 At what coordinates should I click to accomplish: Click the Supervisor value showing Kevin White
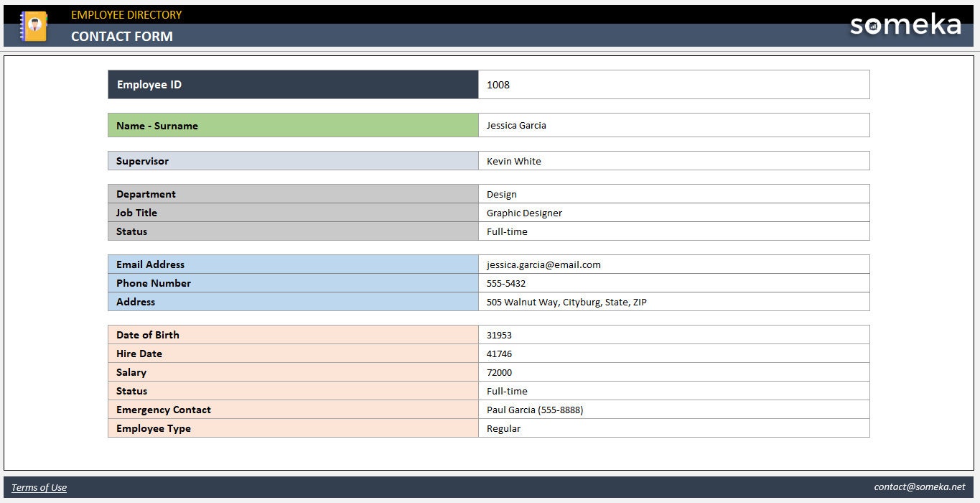click(x=673, y=161)
